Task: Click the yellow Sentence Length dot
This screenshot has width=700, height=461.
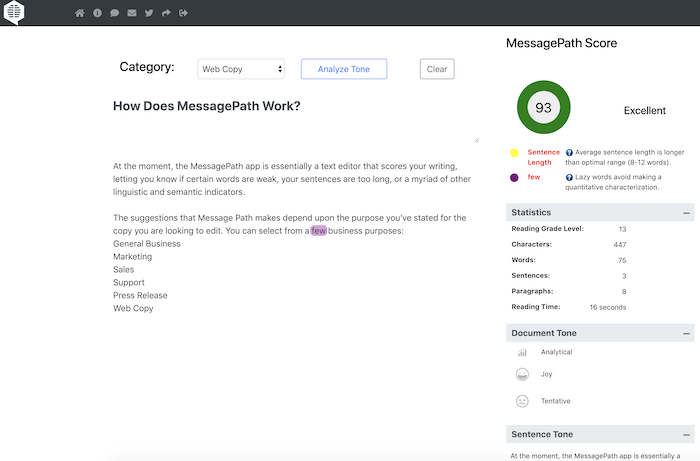Action: click(514, 153)
